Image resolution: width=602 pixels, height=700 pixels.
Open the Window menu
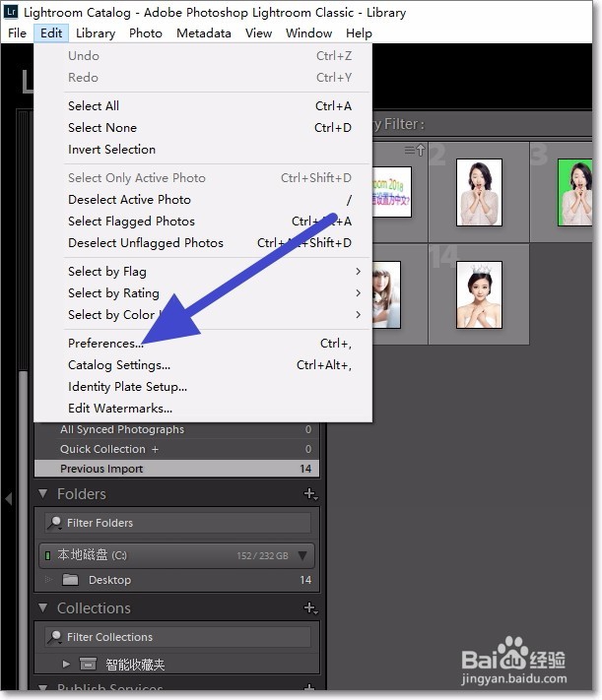[308, 33]
